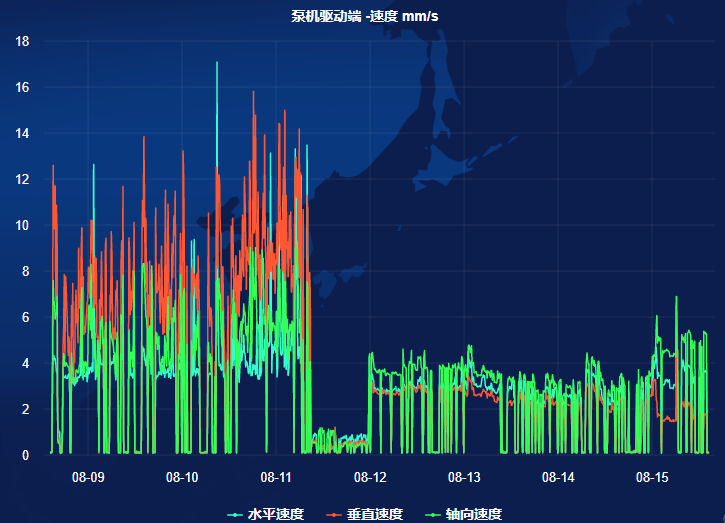Click the chart title 泵机驱动端 -速度 mm/s
This screenshot has width=725, height=523.
[364, 16]
